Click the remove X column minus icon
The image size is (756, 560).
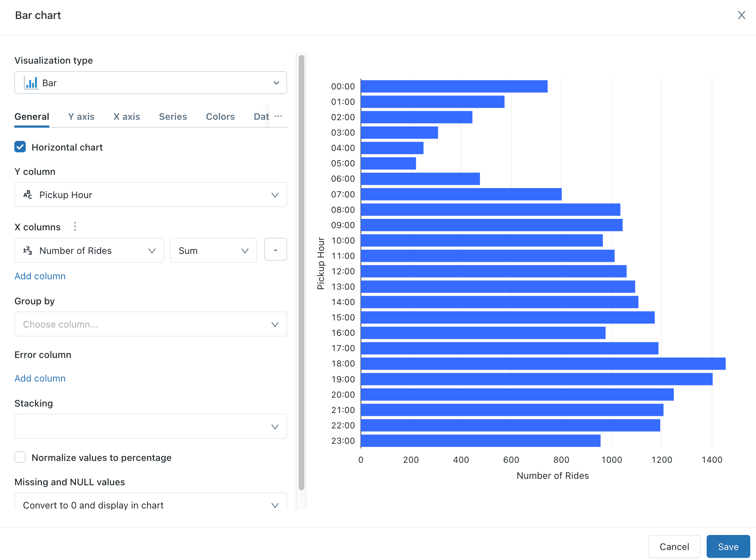click(x=275, y=250)
